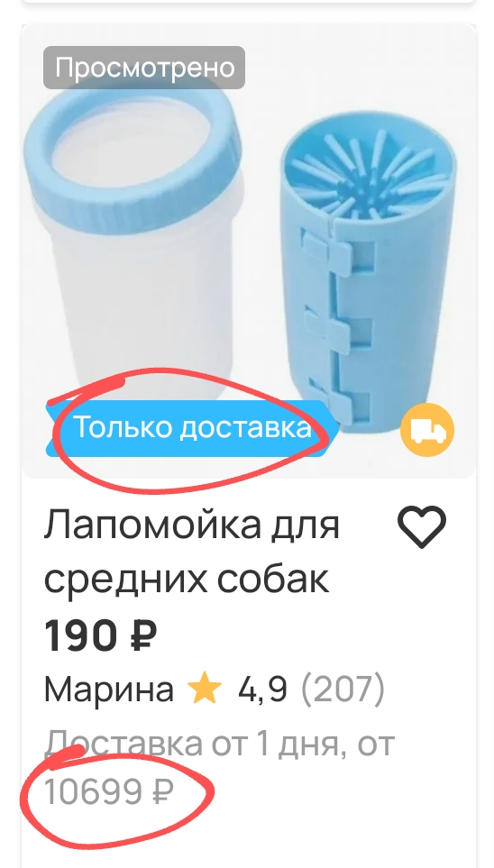494x868 pixels.
Task: Click the blue Только доставка badge
Action: (192, 428)
